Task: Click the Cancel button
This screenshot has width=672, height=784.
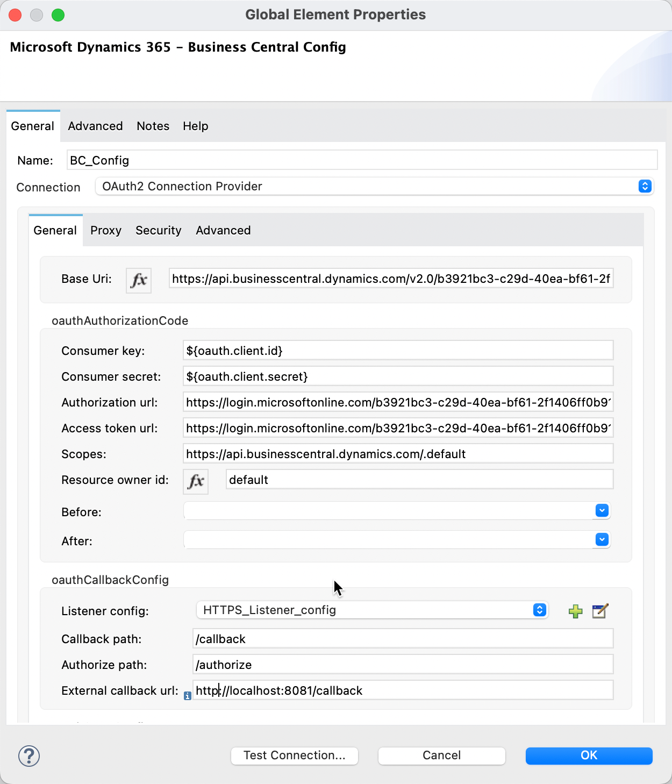Action: pos(442,756)
